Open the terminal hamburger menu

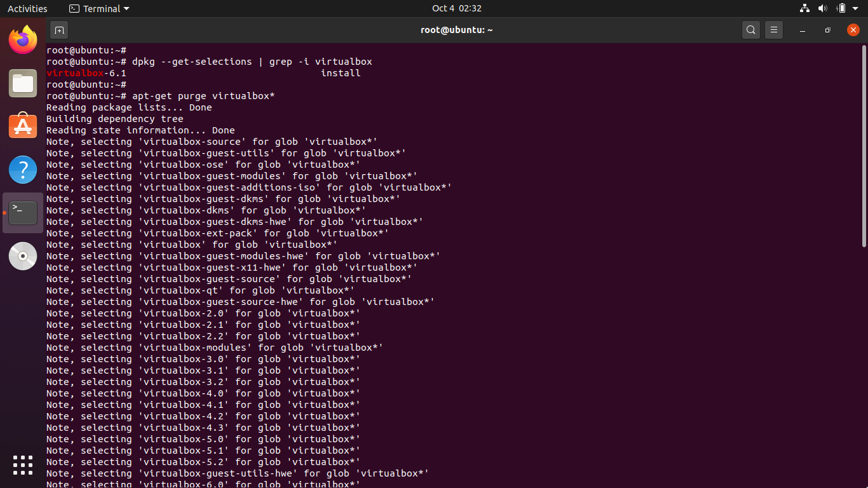[x=773, y=30]
